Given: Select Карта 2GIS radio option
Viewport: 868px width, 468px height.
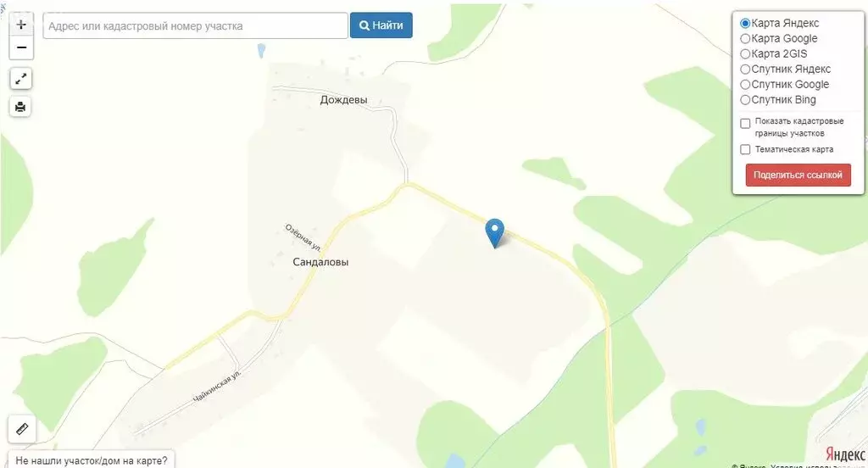Looking at the screenshot, I should 745,53.
